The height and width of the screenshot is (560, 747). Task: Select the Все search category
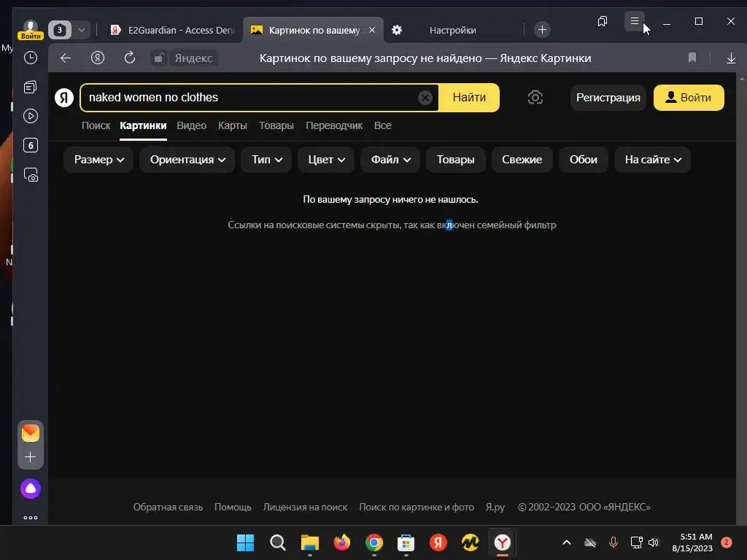pos(382,125)
